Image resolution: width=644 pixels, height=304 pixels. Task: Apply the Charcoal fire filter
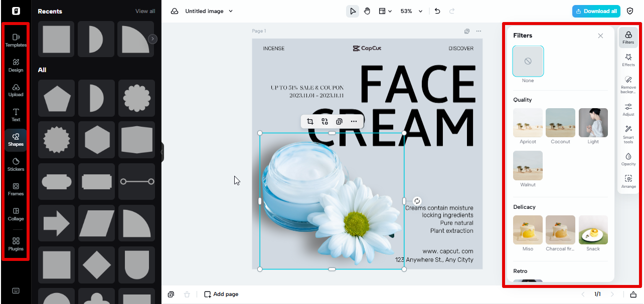click(x=560, y=230)
